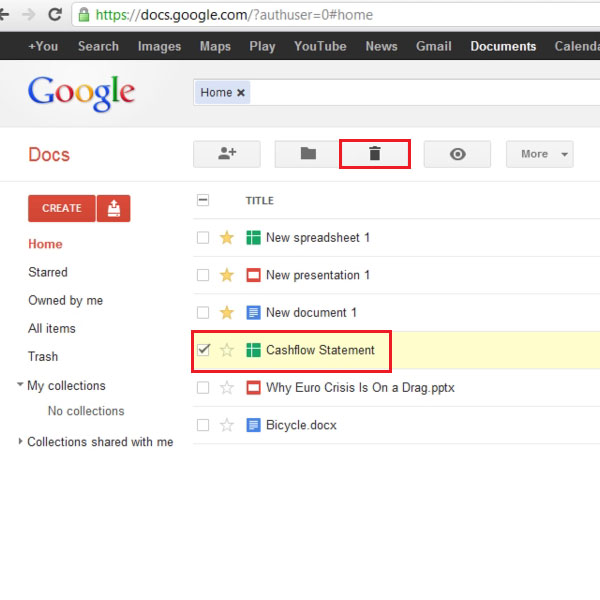This screenshot has width=600, height=600.
Task: Open New presentation 1
Action: point(318,275)
